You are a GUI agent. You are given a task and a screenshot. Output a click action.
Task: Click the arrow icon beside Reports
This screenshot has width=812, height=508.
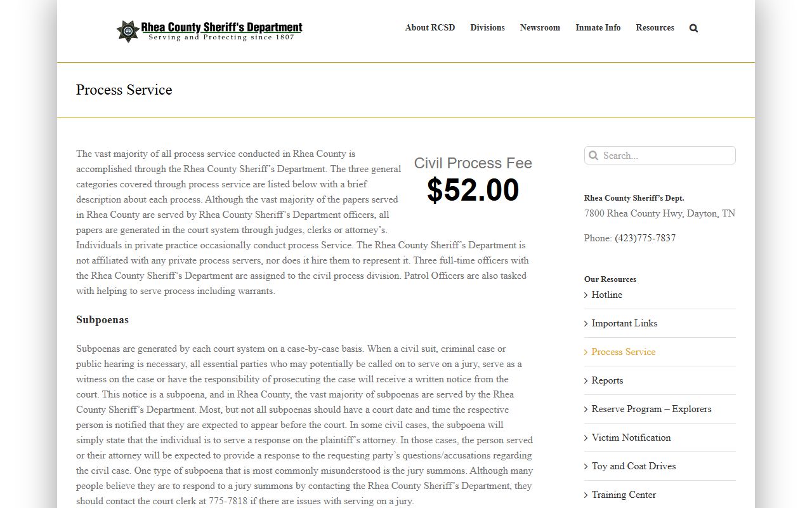point(586,380)
